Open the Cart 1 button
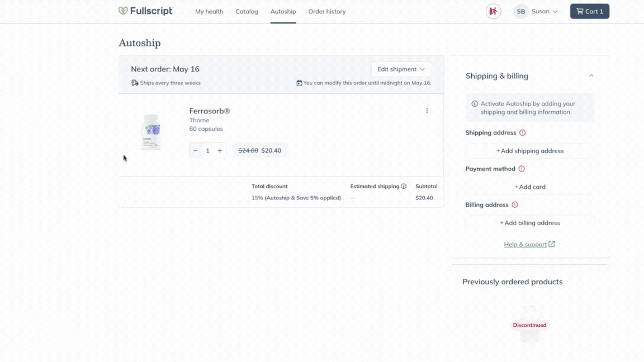644x362 pixels. pos(589,12)
